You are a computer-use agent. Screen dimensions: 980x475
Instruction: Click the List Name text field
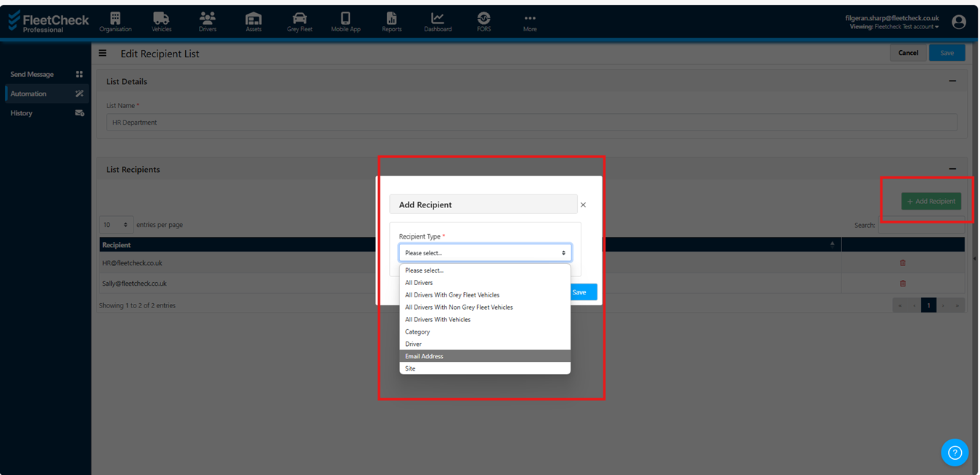click(531, 123)
